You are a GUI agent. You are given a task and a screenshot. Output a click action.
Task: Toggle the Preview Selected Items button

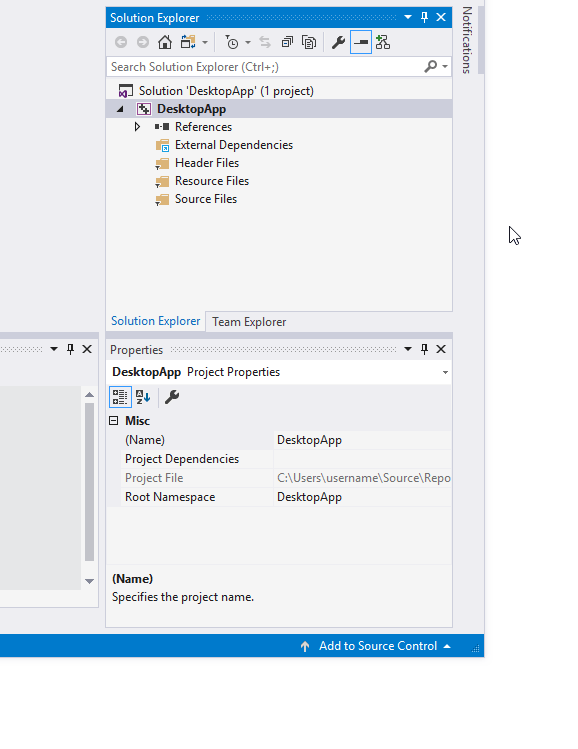[x=361, y=43]
